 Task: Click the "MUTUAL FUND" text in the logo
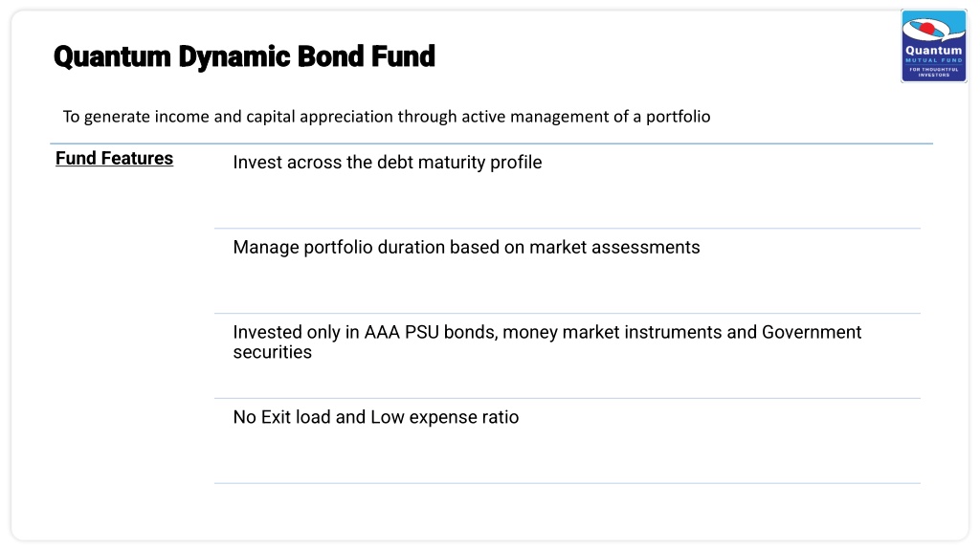coord(934,60)
